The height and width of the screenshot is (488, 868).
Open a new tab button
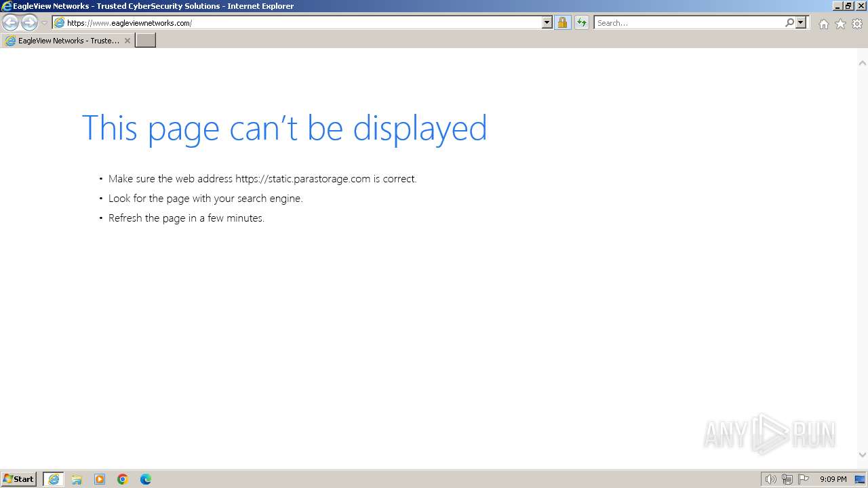point(146,41)
